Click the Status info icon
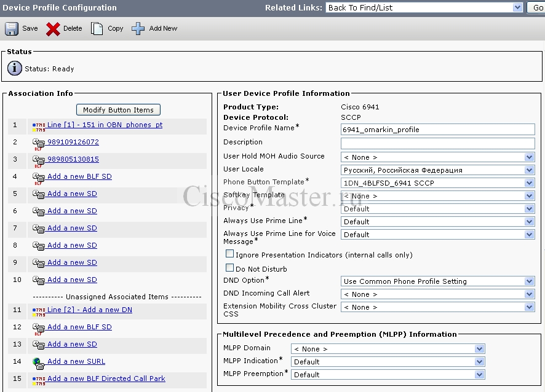 (x=15, y=68)
